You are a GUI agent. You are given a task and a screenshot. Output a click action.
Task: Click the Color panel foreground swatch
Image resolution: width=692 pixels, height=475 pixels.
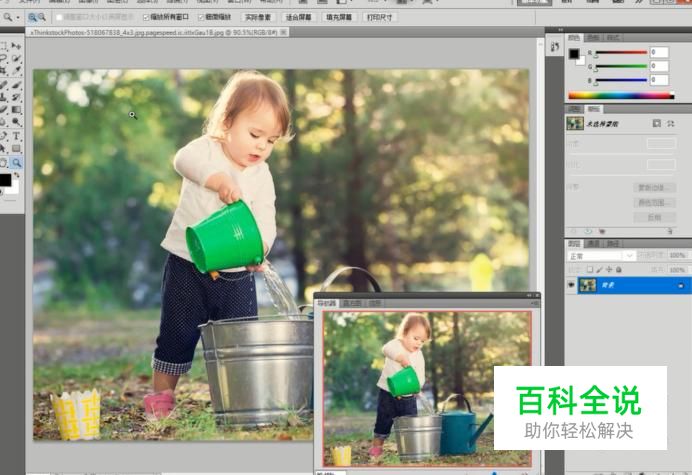[573, 54]
